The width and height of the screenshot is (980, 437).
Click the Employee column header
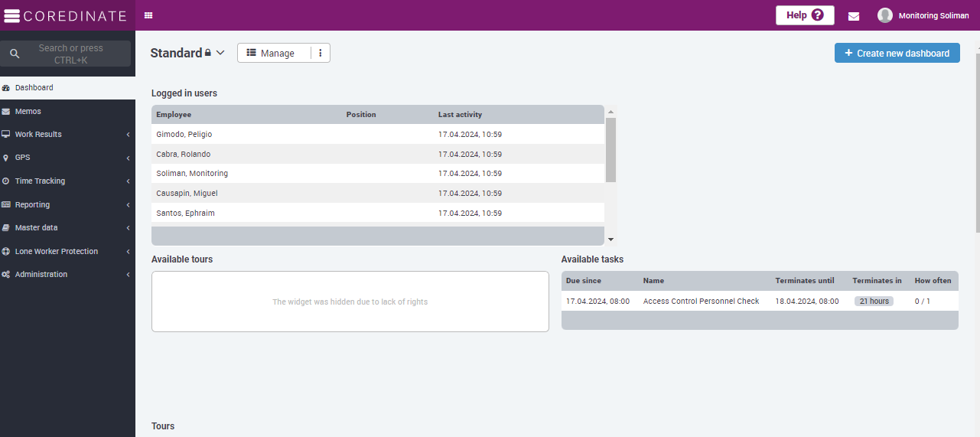pyautogui.click(x=174, y=115)
